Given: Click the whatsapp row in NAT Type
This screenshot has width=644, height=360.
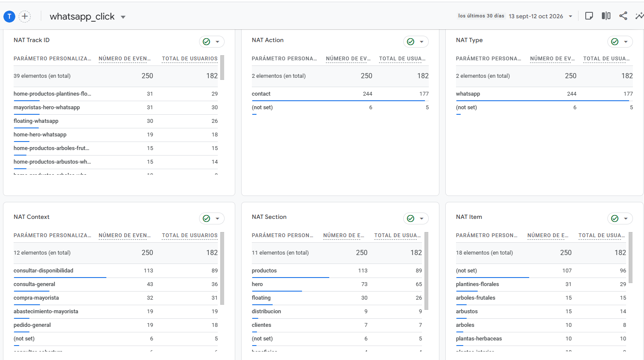Looking at the screenshot, I should point(544,94).
